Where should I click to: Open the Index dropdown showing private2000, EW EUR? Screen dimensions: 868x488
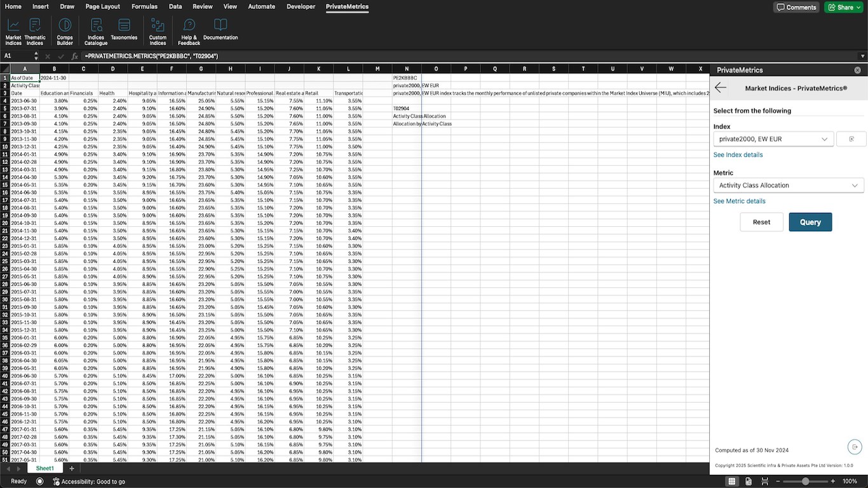click(773, 139)
